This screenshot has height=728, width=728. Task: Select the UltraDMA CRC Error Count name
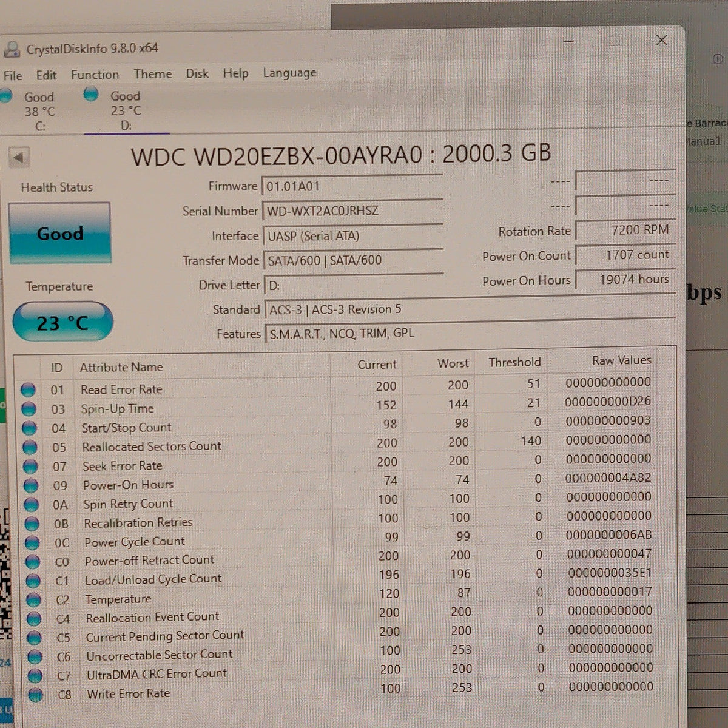(x=157, y=674)
